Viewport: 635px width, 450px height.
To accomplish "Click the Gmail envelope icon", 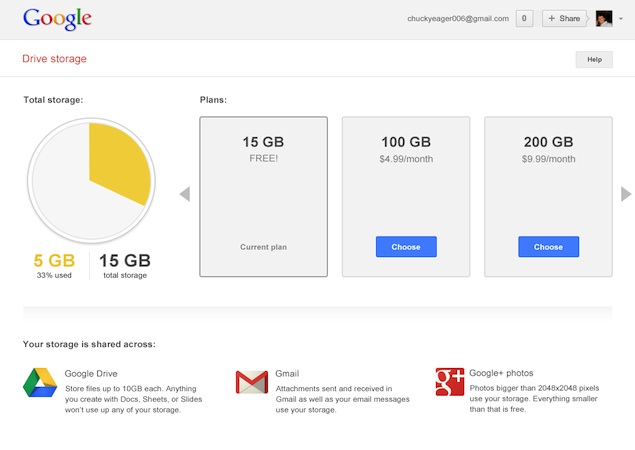I will click(252, 382).
